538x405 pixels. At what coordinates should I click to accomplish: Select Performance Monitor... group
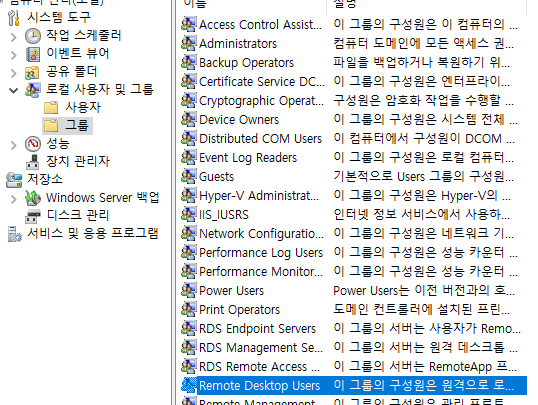[x=261, y=271]
